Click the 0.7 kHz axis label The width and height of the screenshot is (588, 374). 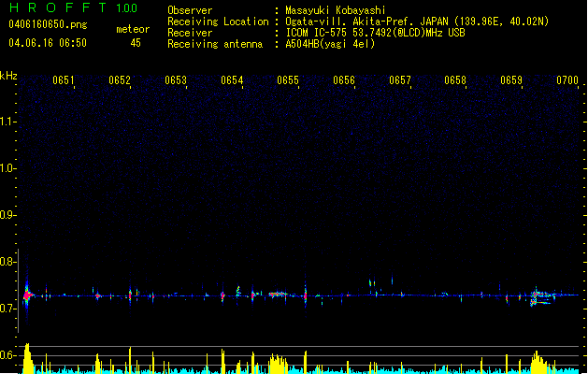click(8, 309)
